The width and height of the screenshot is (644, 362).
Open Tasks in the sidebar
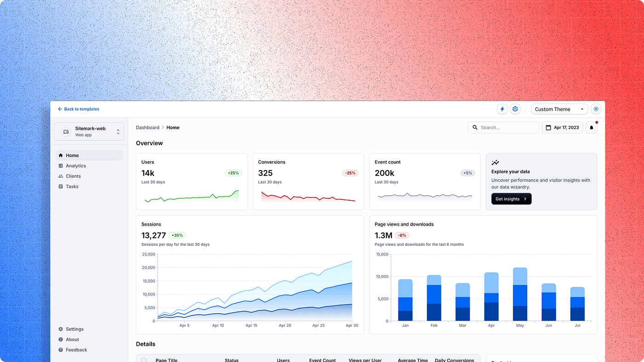click(x=89, y=187)
